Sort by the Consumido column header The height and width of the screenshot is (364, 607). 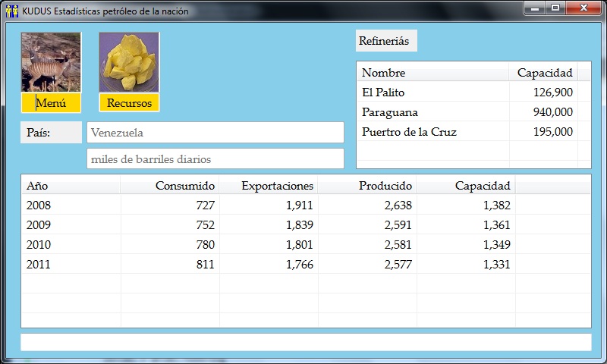tap(170, 186)
